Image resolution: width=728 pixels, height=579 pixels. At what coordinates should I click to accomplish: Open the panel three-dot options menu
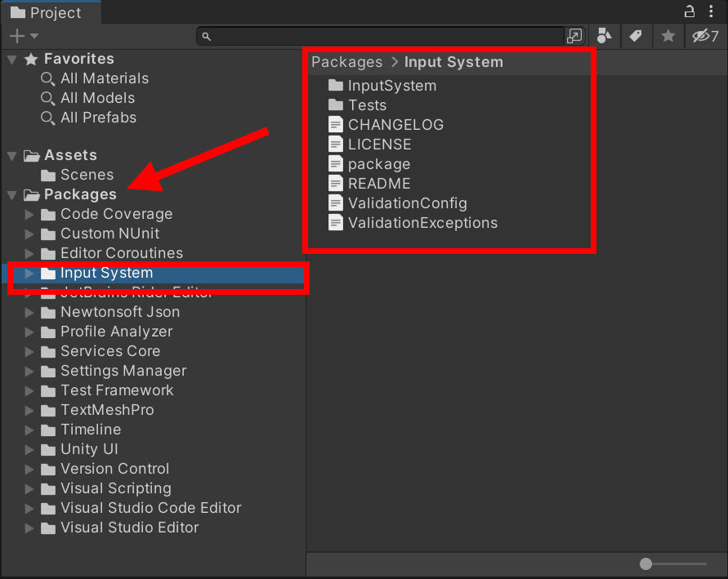click(711, 11)
